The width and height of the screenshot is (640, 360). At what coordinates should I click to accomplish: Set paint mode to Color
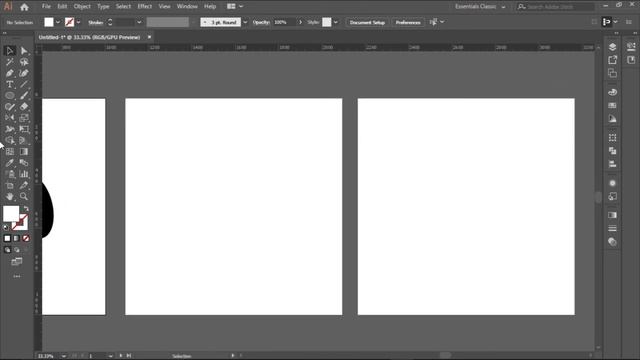[7, 238]
